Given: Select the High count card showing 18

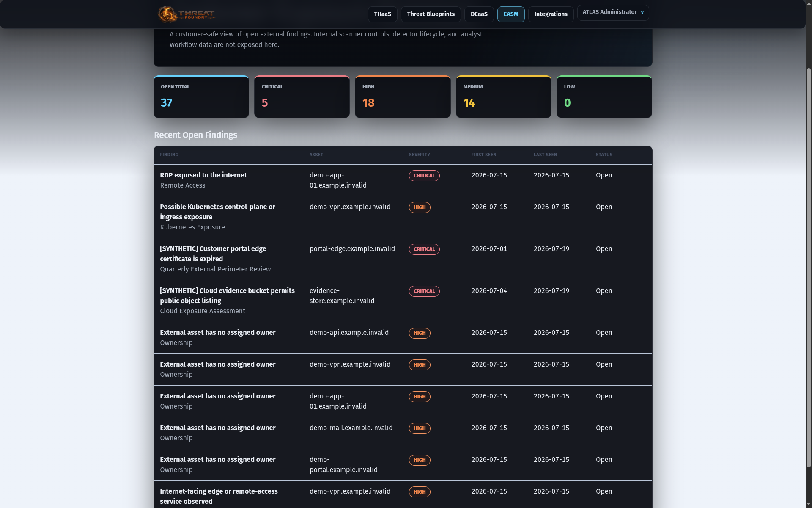Looking at the screenshot, I should tap(403, 97).
